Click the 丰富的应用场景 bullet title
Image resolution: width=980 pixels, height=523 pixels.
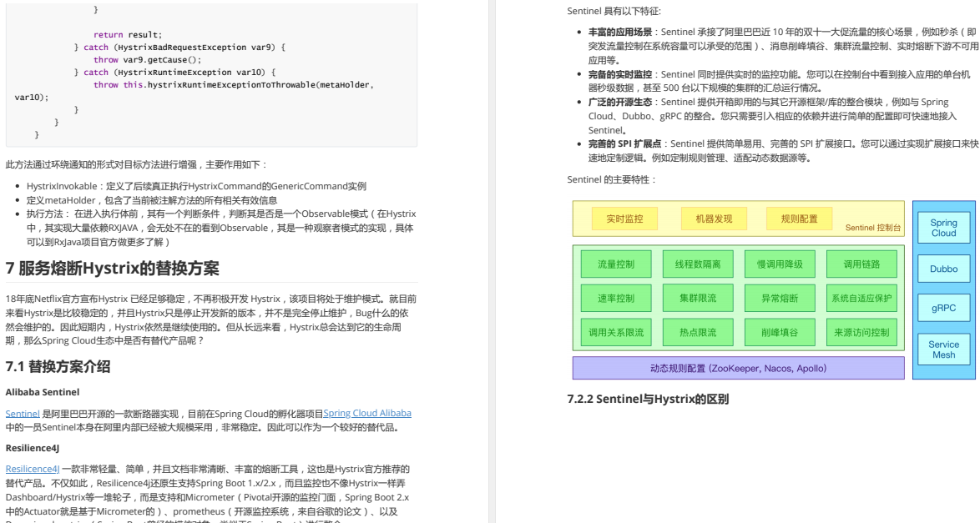tap(620, 32)
